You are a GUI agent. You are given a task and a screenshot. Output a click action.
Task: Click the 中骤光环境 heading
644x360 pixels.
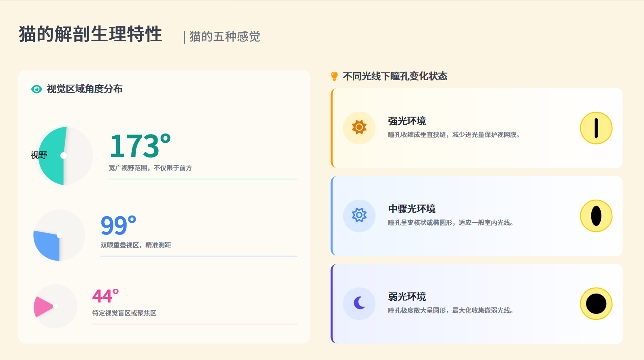coord(412,209)
